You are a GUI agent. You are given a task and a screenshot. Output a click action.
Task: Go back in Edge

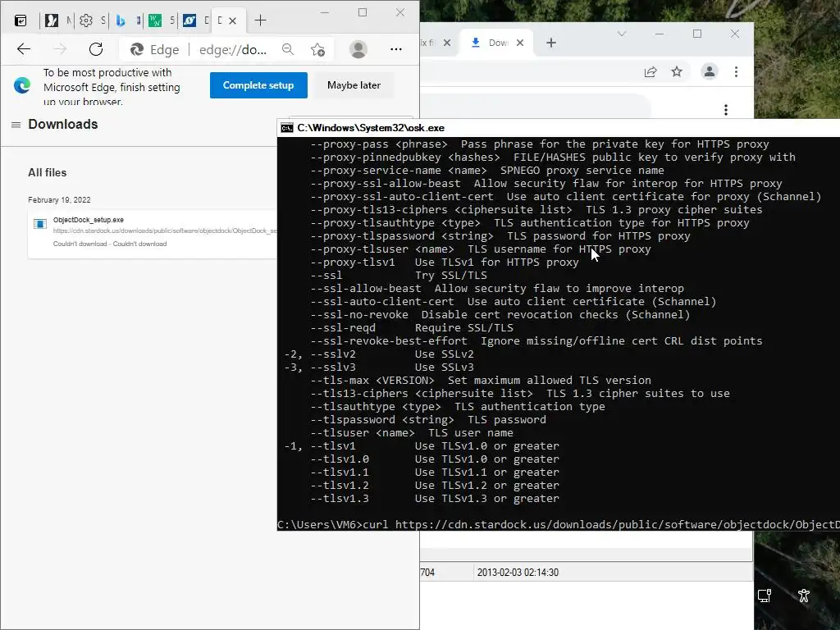pos(24,49)
